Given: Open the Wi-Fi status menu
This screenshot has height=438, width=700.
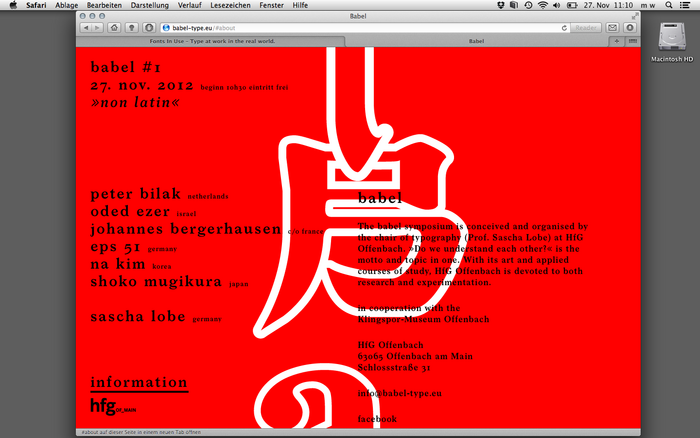Looking at the screenshot, I should 543,5.
